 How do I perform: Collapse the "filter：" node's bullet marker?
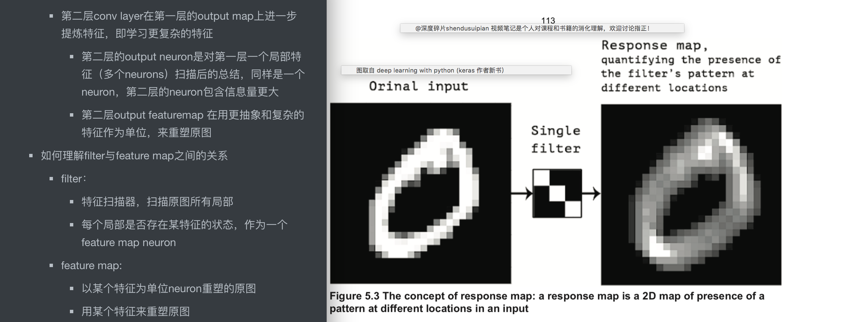pos(51,179)
